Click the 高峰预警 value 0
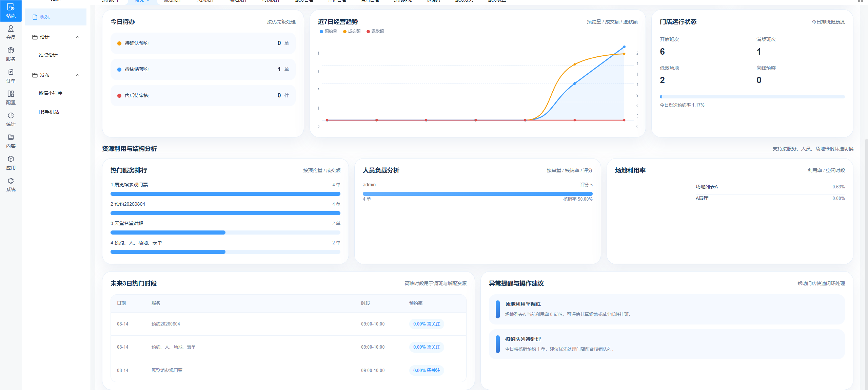This screenshot has height=390, width=868. click(x=759, y=80)
